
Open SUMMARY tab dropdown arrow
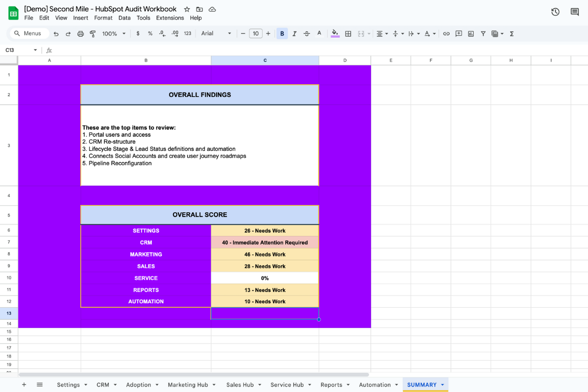coord(442,385)
